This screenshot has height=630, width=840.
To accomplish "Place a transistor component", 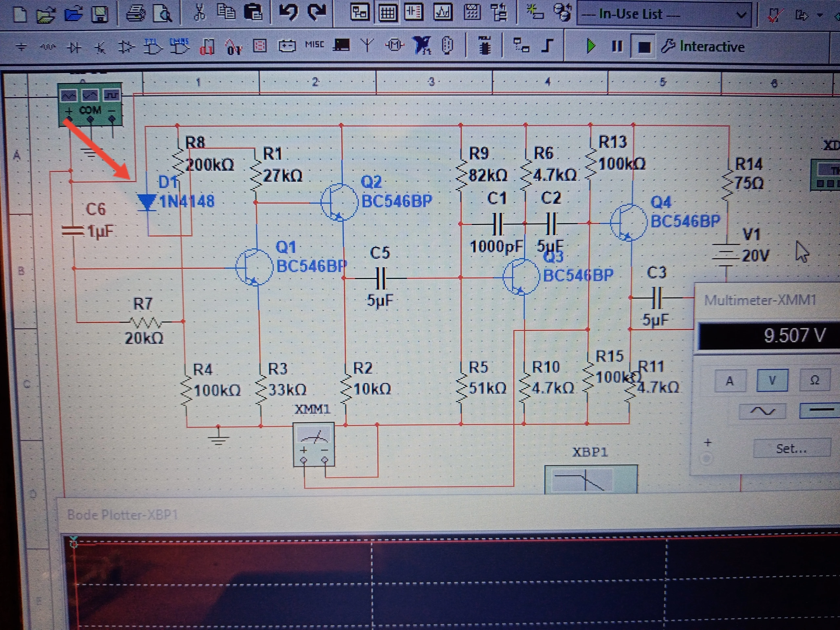I will click(x=100, y=47).
